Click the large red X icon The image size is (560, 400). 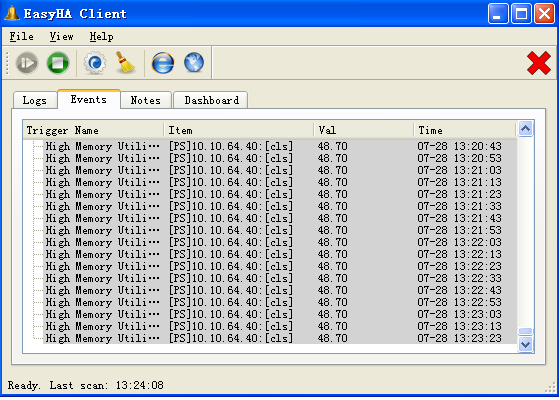point(539,63)
